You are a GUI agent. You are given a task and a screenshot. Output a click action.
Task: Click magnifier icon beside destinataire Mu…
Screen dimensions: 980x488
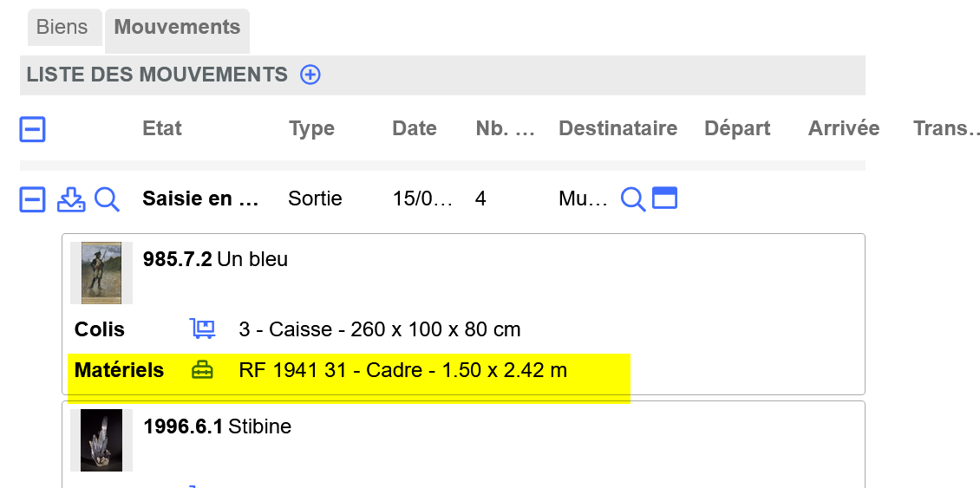(x=633, y=199)
